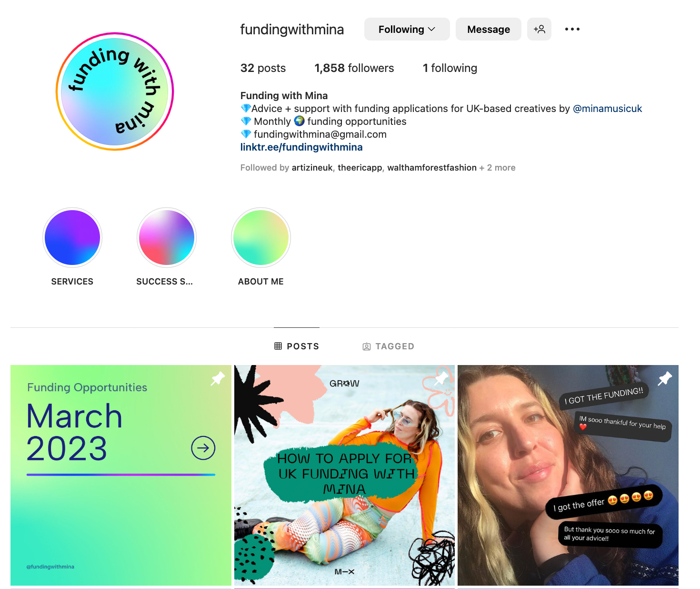This screenshot has height=589, width=700.
Task: Click the add similar accounts person icon
Action: tap(539, 29)
